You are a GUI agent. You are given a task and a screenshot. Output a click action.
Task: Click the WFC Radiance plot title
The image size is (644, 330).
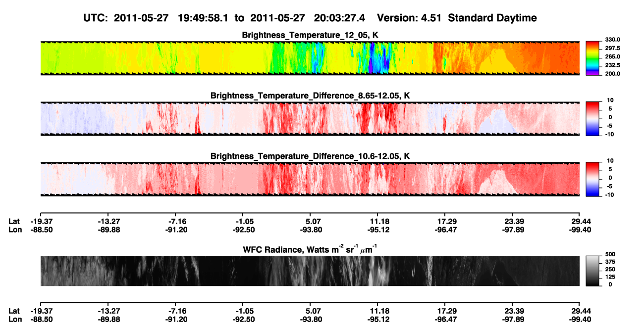310,249
